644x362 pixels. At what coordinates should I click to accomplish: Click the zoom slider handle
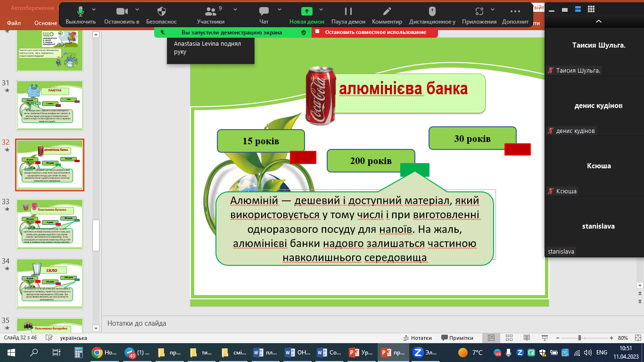[x=579, y=338]
